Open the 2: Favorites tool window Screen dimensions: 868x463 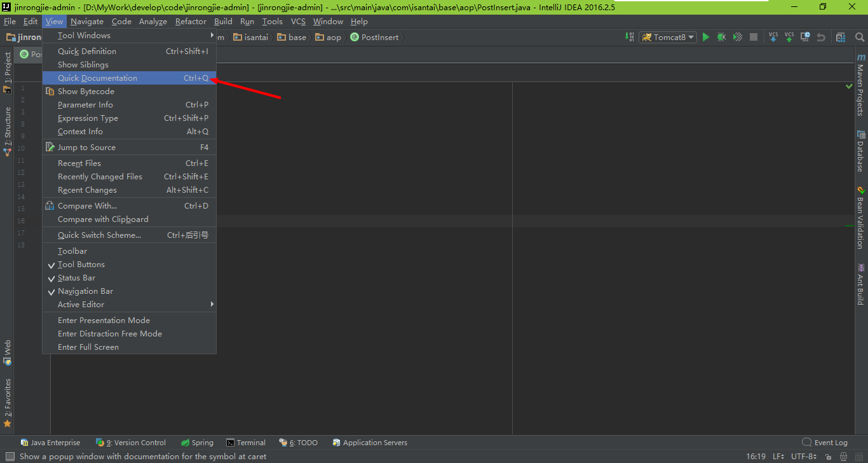click(x=7, y=403)
